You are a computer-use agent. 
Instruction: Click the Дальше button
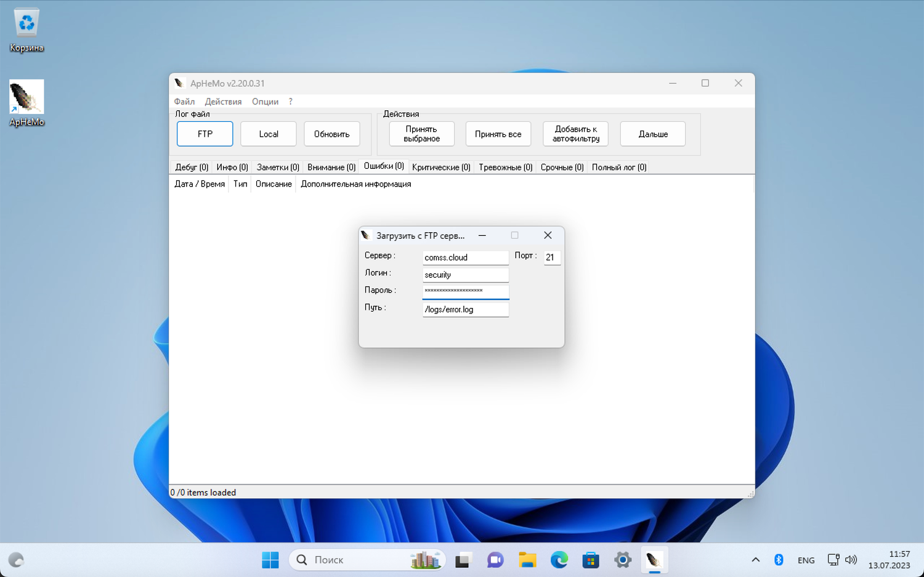tap(653, 134)
